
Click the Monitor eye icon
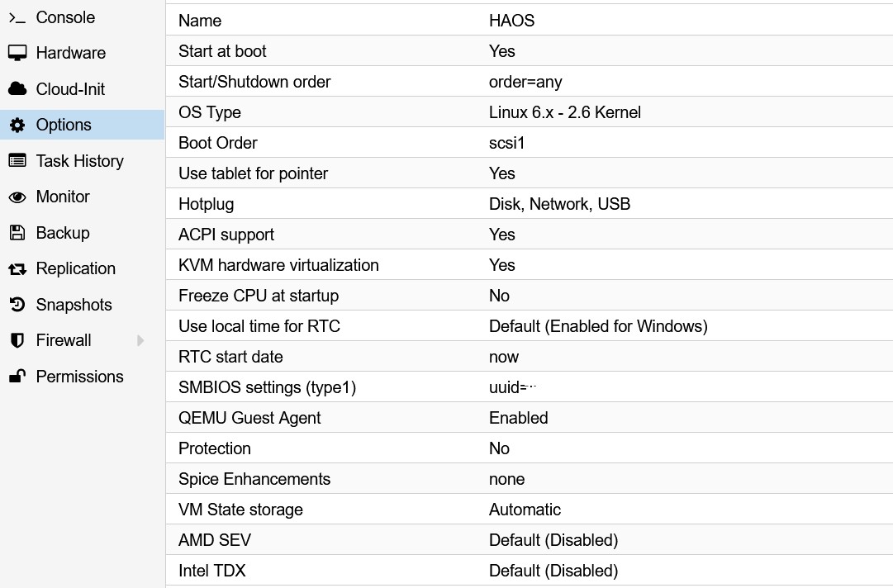click(x=17, y=197)
